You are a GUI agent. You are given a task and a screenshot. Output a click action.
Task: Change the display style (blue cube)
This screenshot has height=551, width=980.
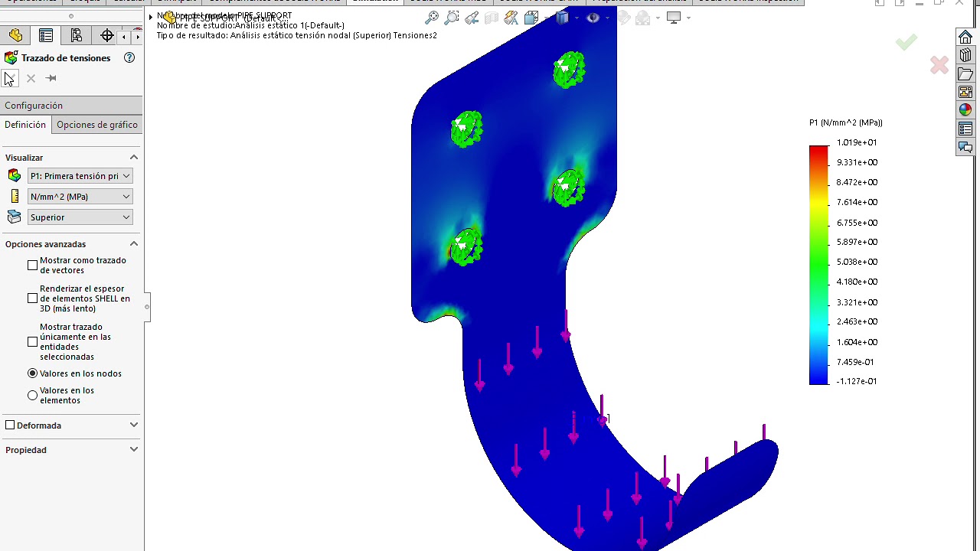tap(563, 18)
